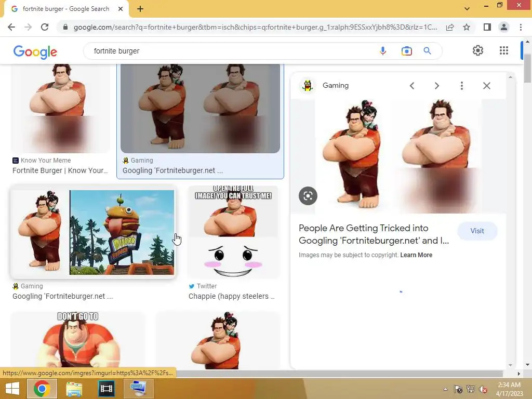Close the fortnite burger tab
The width and height of the screenshot is (532, 399).
click(121, 9)
